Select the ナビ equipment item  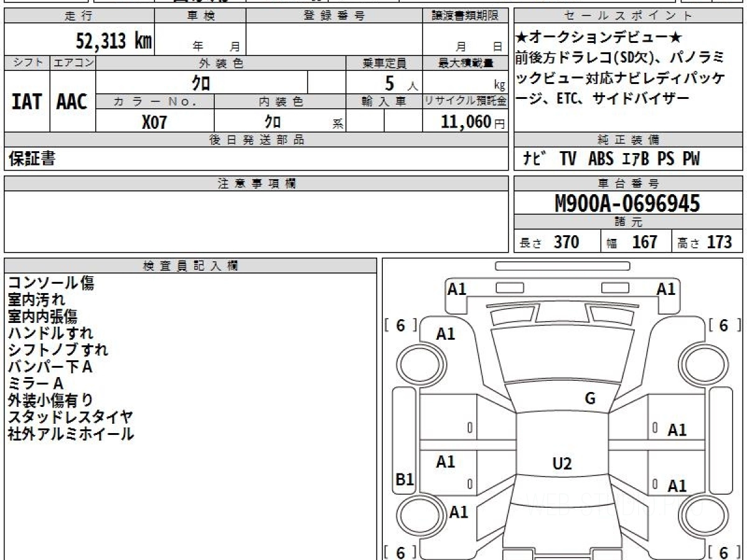535,159
